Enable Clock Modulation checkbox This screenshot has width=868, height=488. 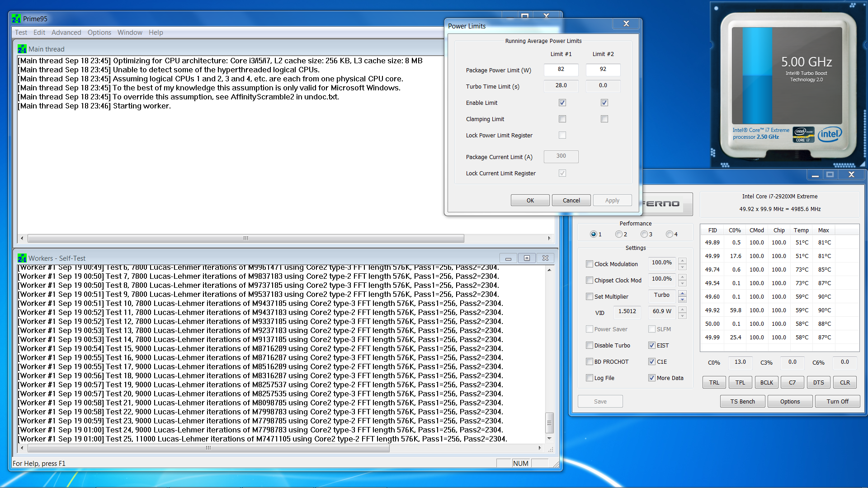[590, 264]
